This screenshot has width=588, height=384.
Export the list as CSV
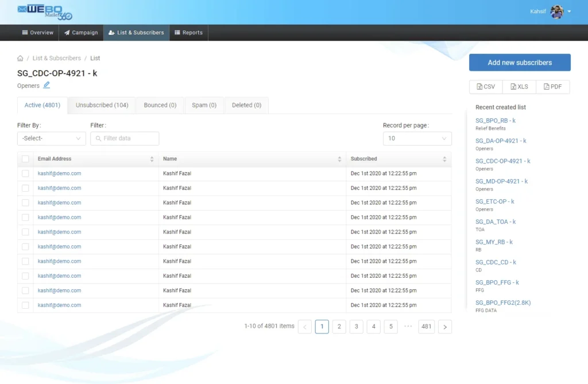486,87
